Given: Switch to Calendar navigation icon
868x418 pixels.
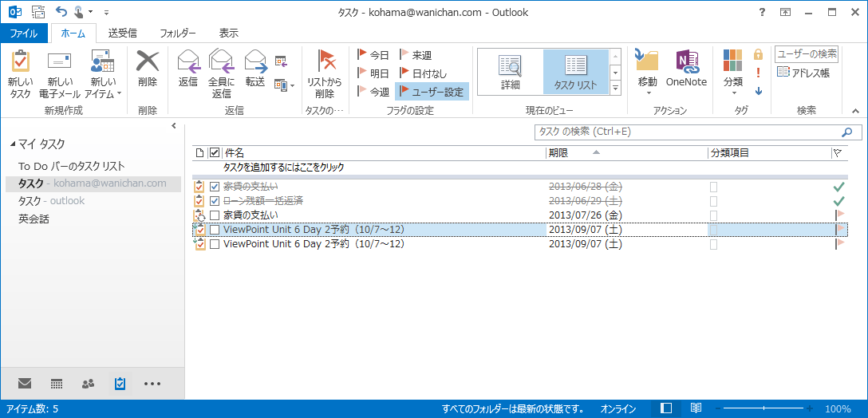Looking at the screenshot, I should pos(56,383).
